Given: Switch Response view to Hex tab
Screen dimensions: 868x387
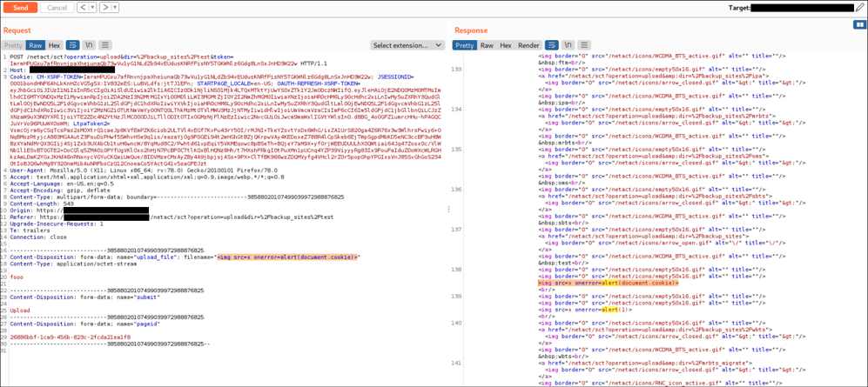Looking at the screenshot, I should pos(506,45).
